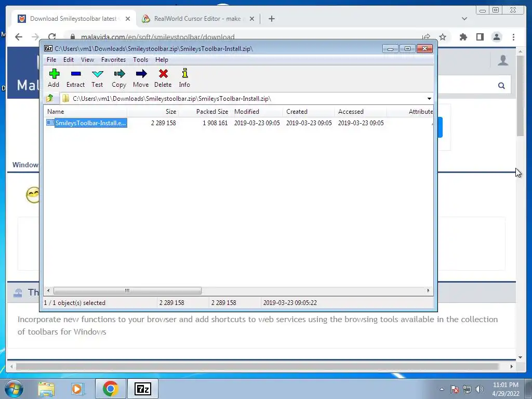Open the File menu

click(x=51, y=60)
